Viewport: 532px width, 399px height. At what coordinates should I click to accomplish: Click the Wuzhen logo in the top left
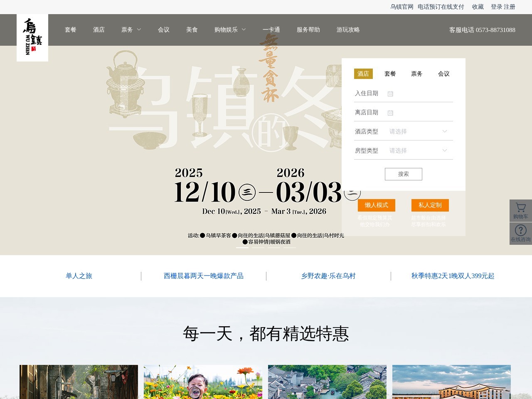pos(32,37)
